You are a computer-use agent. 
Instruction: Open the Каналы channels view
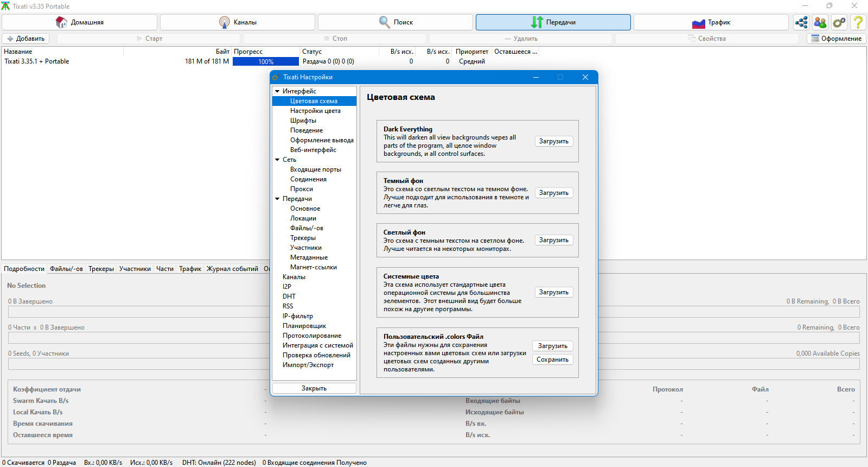238,22
